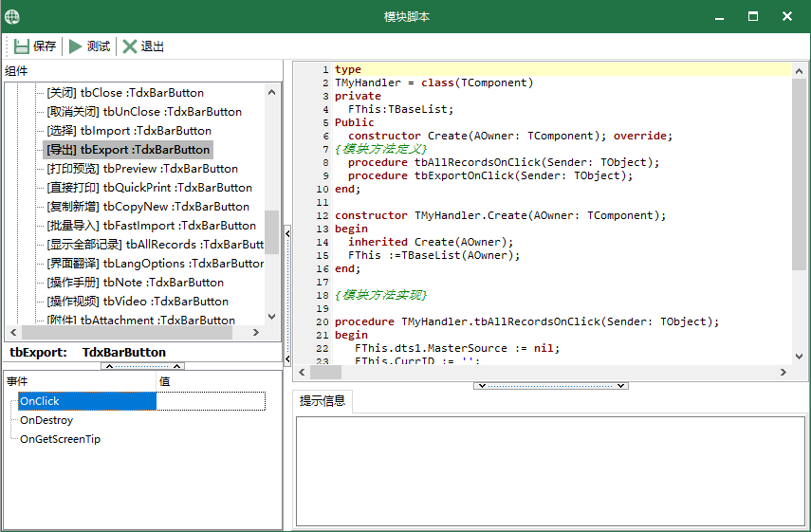Select the OnDestroy event row
Image resolution: width=811 pixels, height=532 pixels.
click(x=46, y=420)
